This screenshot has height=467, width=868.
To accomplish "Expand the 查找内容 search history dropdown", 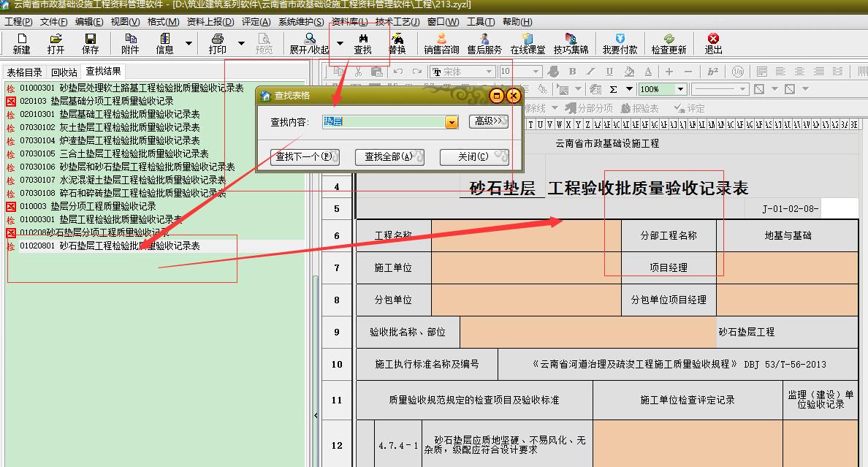I will point(452,122).
